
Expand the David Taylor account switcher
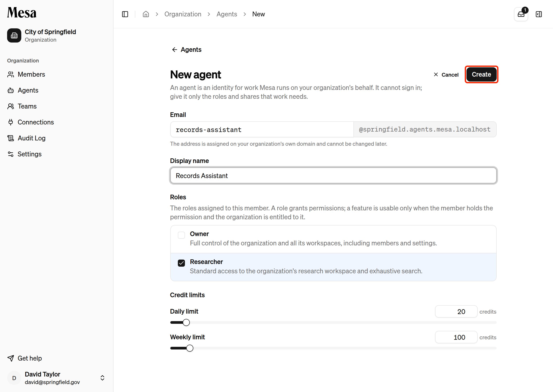(102, 378)
